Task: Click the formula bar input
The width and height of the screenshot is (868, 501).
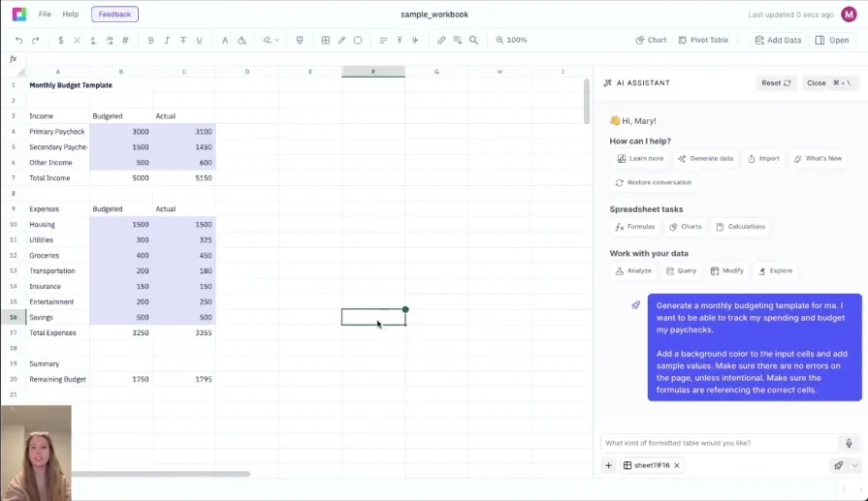Action: coord(443,58)
